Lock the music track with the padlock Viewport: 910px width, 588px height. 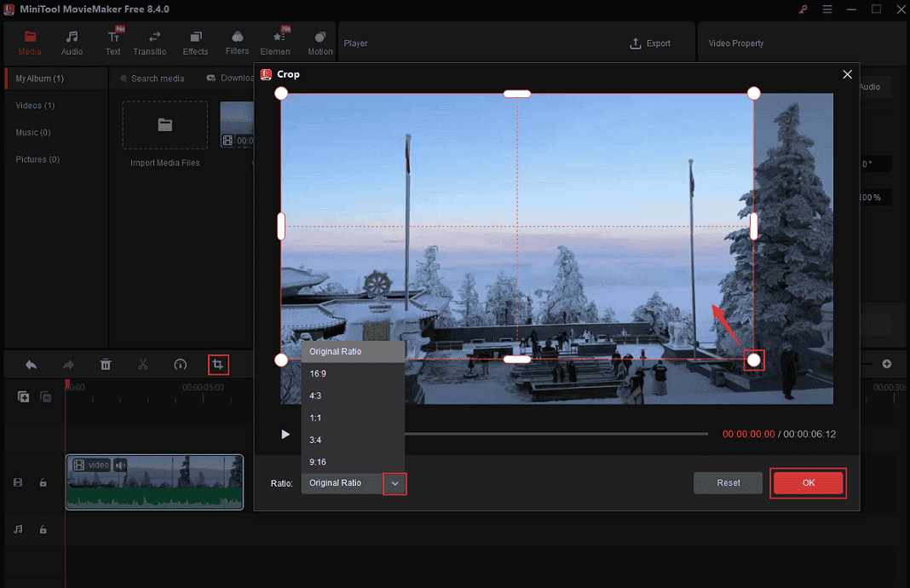click(x=43, y=529)
